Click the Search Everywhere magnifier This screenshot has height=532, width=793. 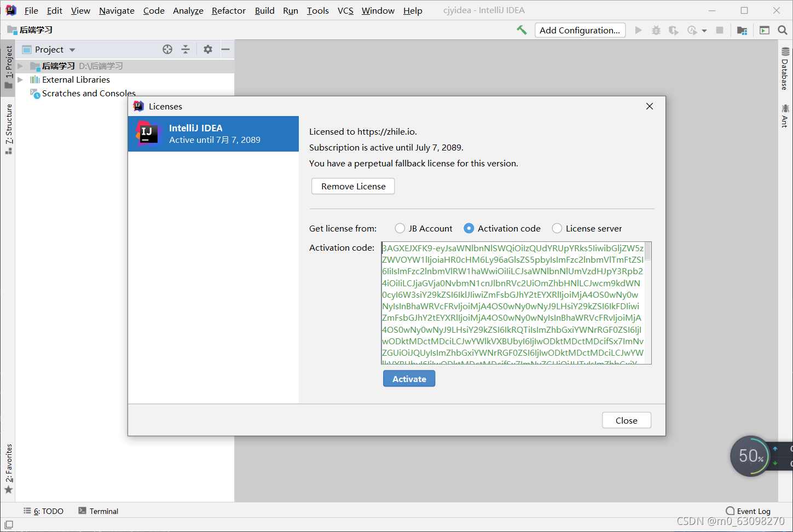783,30
